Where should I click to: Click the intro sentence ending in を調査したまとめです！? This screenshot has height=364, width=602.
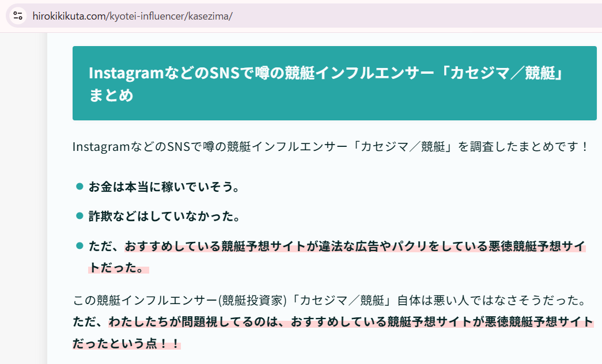(x=331, y=146)
